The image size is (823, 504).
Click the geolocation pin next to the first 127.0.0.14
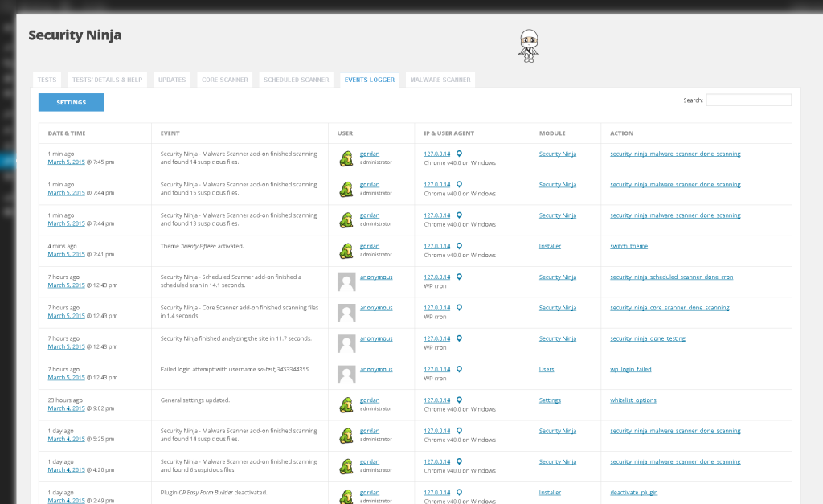(x=459, y=153)
